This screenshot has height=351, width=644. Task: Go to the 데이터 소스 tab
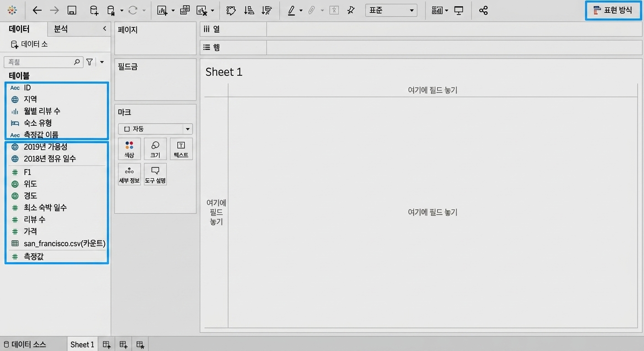(25, 345)
